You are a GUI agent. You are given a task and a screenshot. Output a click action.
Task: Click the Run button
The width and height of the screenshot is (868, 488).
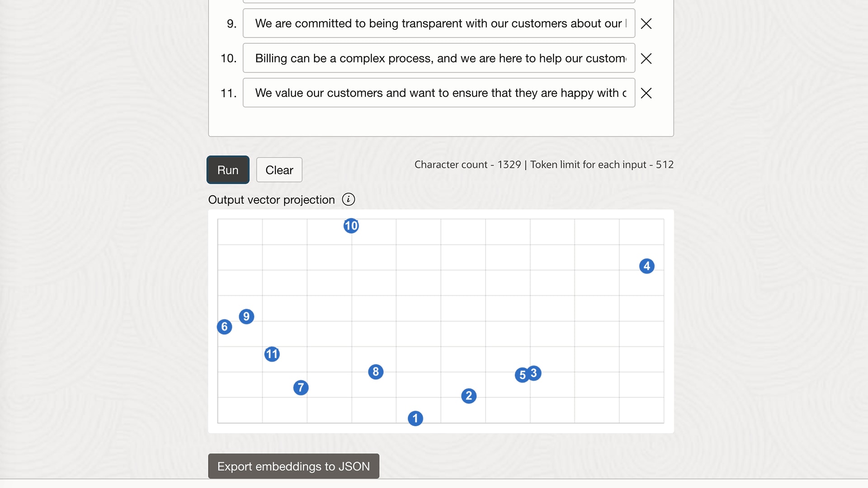(228, 170)
